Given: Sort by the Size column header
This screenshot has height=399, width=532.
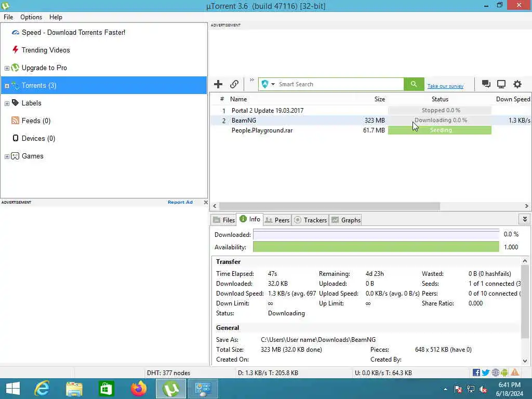Looking at the screenshot, I should tap(379, 99).
